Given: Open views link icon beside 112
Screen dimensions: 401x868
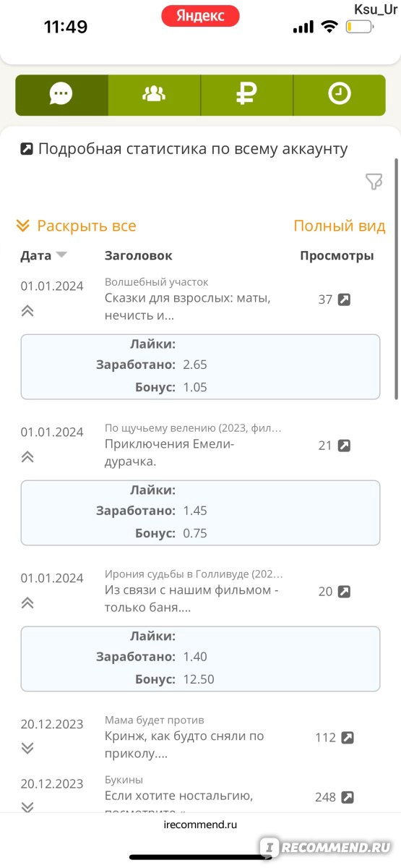Looking at the screenshot, I should click(348, 738).
